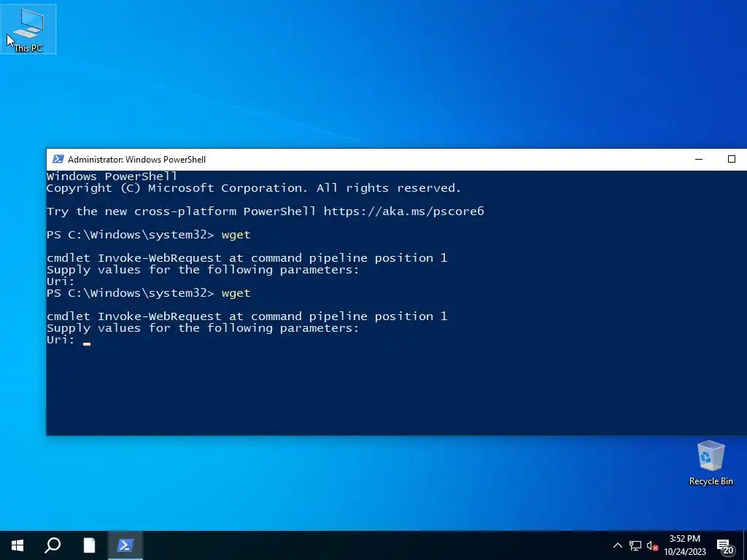Open clock showing 3:52 PM
The image size is (747, 560).
click(684, 539)
